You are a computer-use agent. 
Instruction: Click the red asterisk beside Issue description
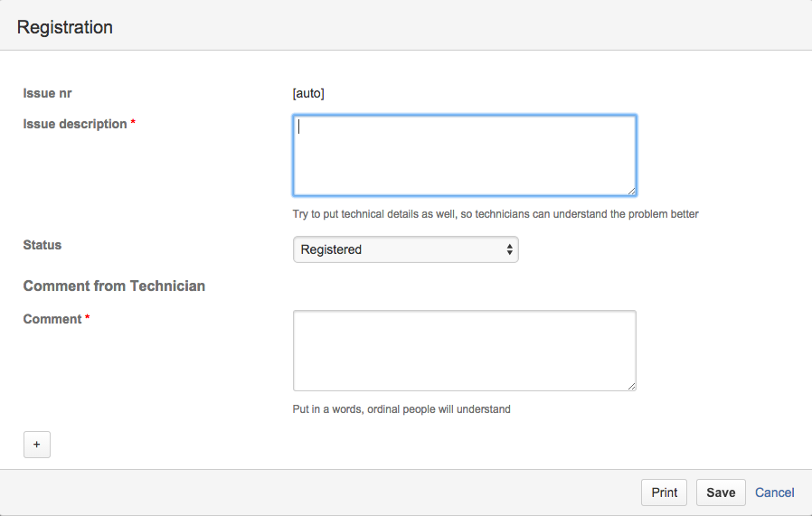pos(133,122)
